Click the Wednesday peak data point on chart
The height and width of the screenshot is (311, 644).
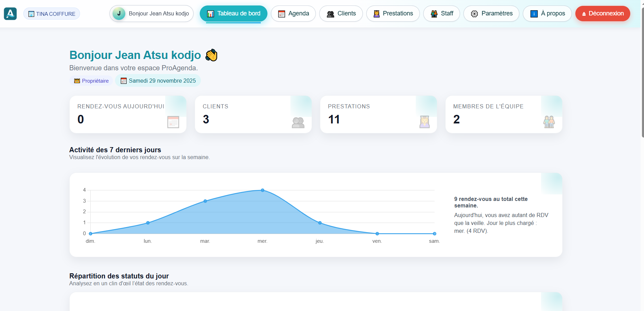point(263,190)
